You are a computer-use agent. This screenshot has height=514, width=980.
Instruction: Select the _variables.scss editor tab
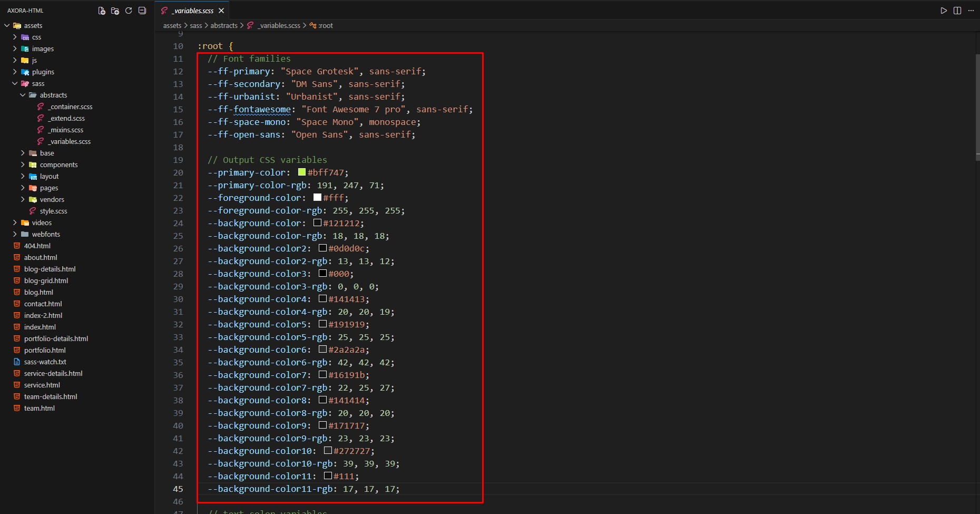point(193,11)
